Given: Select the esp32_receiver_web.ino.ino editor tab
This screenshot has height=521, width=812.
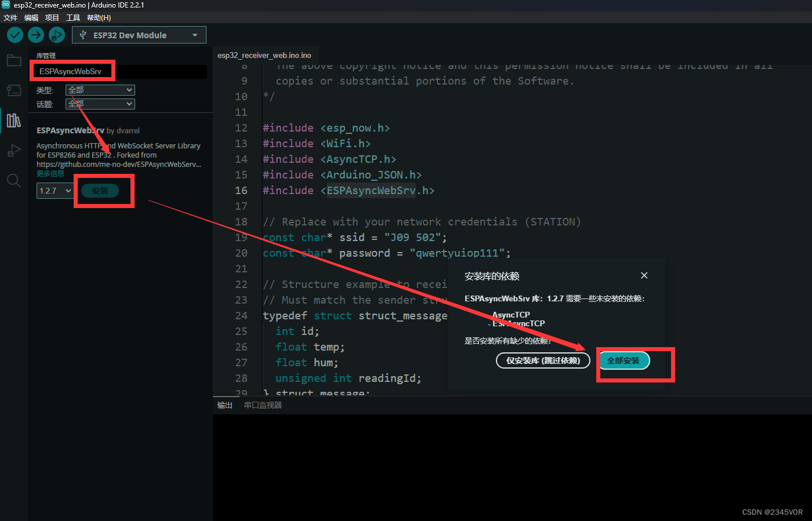Looking at the screenshot, I should pos(264,55).
